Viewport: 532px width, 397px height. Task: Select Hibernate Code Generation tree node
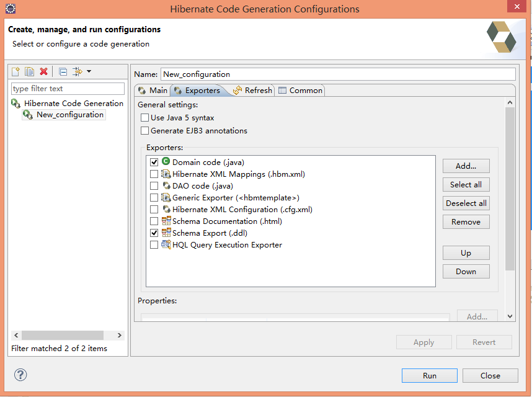(74, 103)
